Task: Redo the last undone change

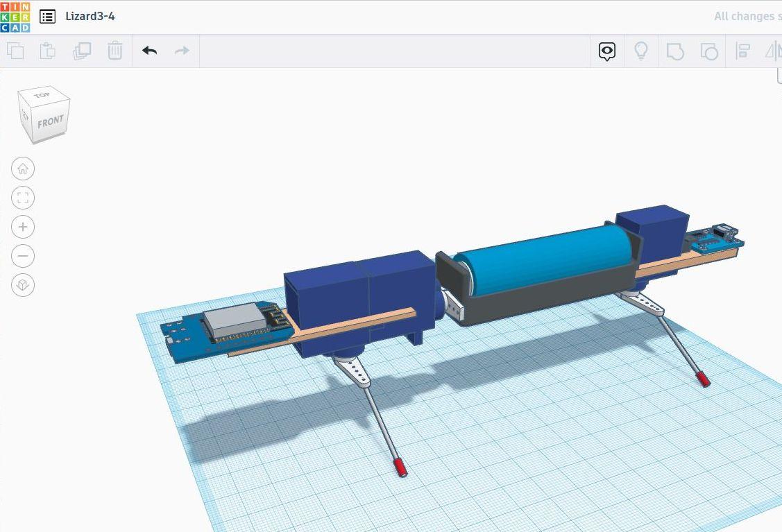Action: [x=181, y=51]
